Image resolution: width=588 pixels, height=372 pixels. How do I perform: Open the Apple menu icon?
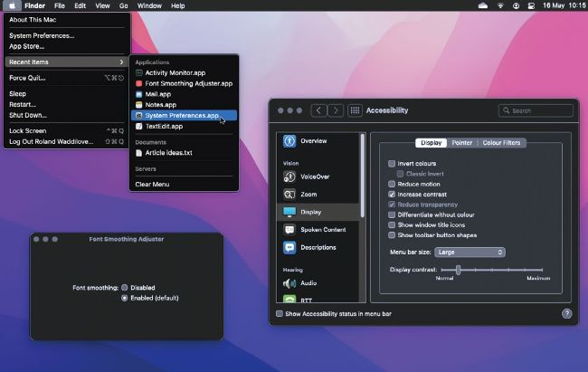pyautogui.click(x=12, y=5)
